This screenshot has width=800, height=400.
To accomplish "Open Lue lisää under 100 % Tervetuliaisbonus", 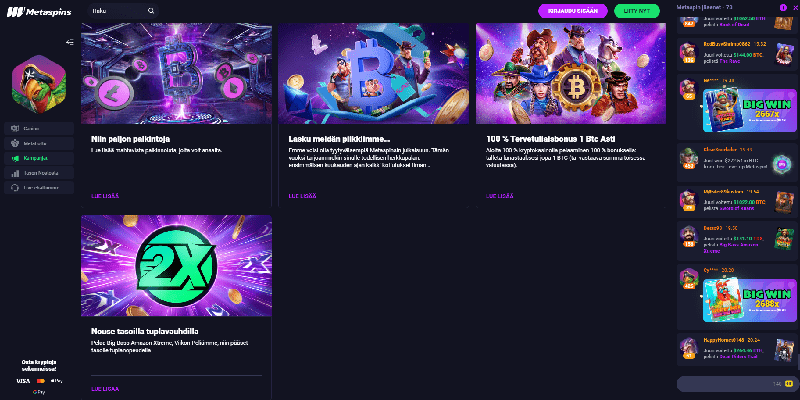I will pos(499,196).
